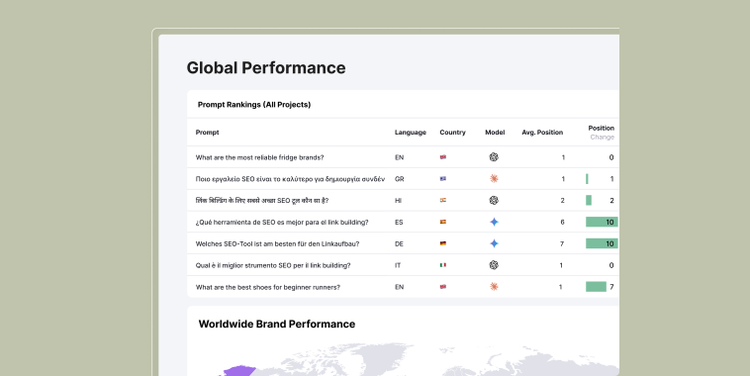The width and height of the screenshot is (750, 376).
Task: Click the green position bar in Spanish row
Action: 602,222
